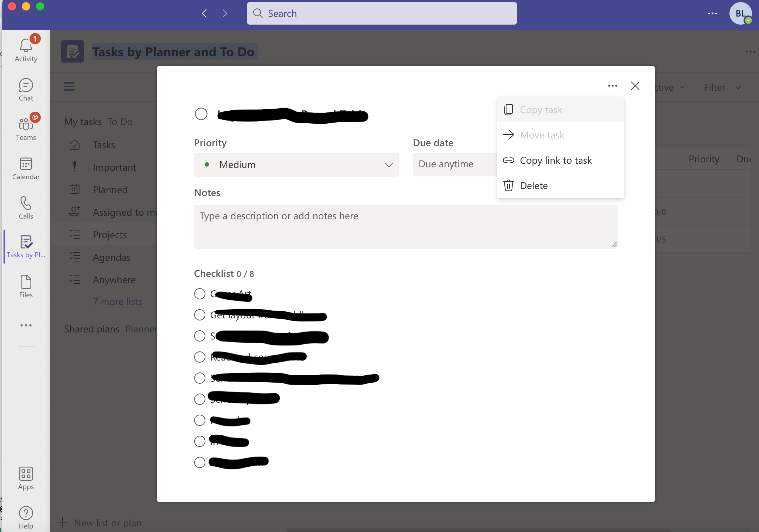759x532 pixels.
Task: Select Move task menu entry
Action: click(x=560, y=135)
